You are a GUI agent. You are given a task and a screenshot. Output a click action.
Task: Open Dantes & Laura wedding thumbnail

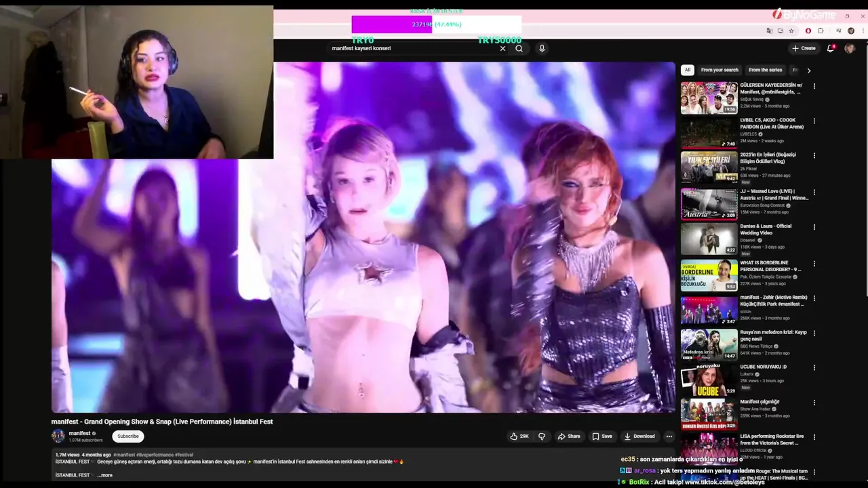[709, 239]
